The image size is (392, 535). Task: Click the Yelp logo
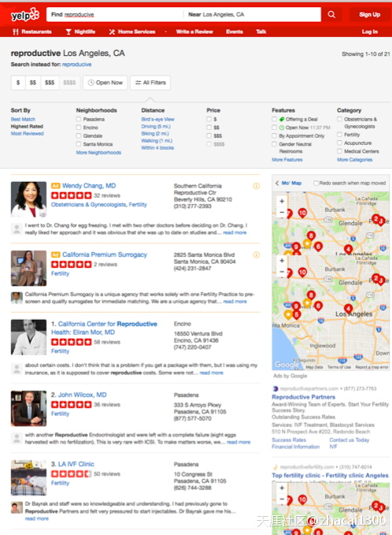(x=25, y=15)
